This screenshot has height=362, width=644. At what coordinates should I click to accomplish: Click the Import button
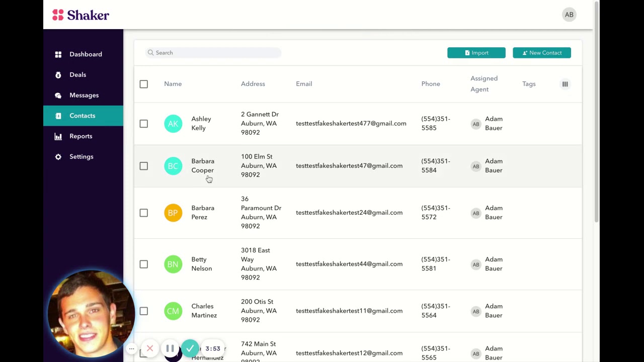pos(476,53)
